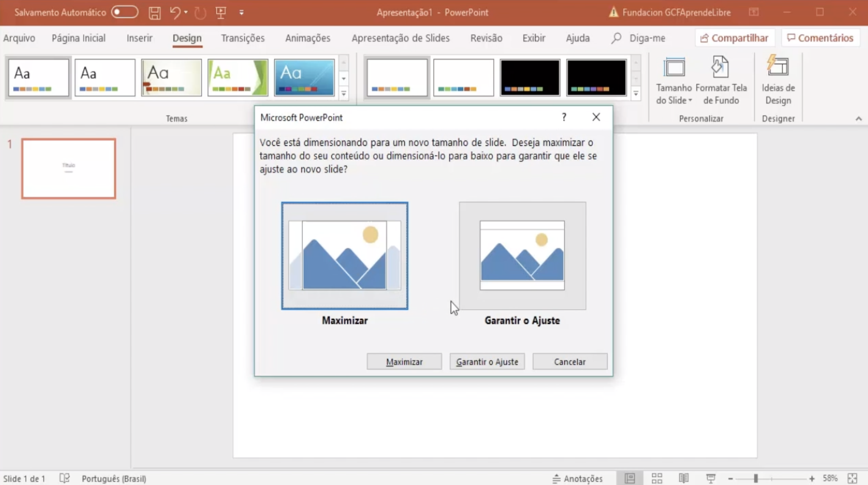Click the Cancelar button

tap(570, 361)
